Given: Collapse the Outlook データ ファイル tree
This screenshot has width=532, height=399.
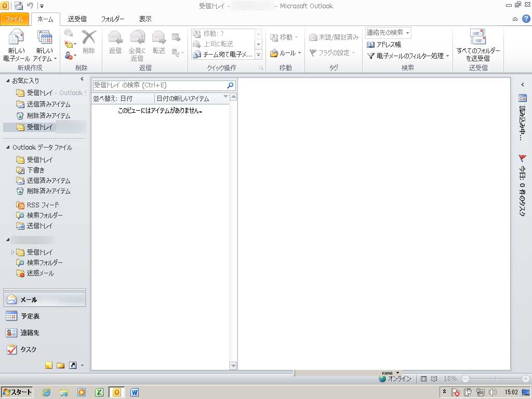Looking at the screenshot, I should pyautogui.click(x=8, y=148).
